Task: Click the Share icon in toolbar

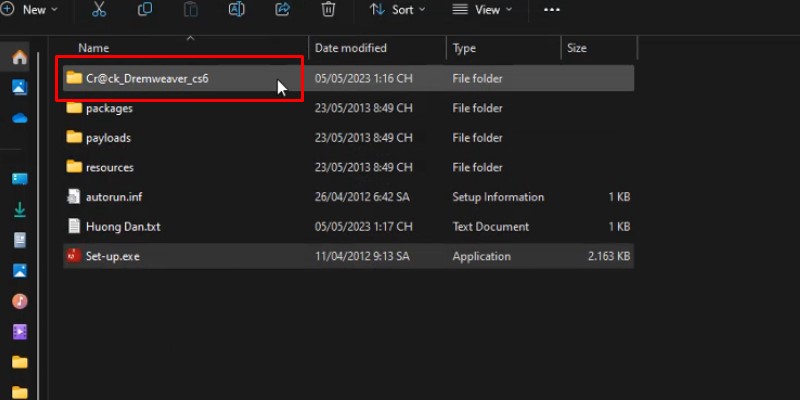Action: pyautogui.click(x=282, y=9)
